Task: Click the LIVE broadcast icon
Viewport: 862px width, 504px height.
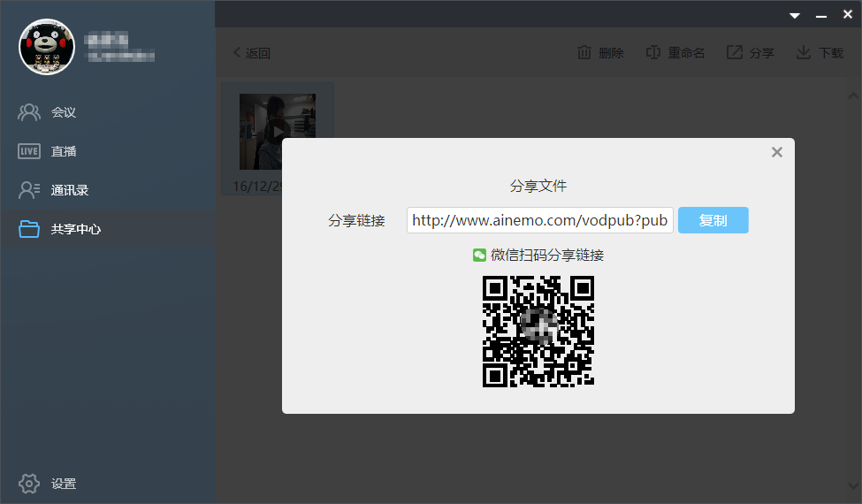Action: pyautogui.click(x=29, y=151)
